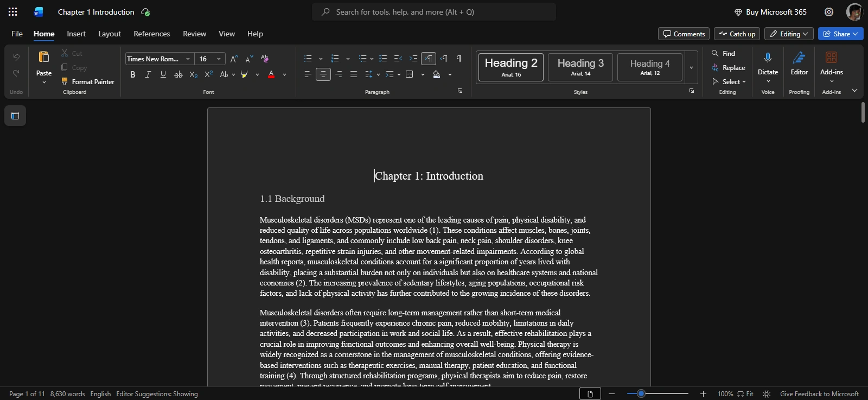Toggle Italic formatting
Screen dimensions: 868x400
point(148,74)
